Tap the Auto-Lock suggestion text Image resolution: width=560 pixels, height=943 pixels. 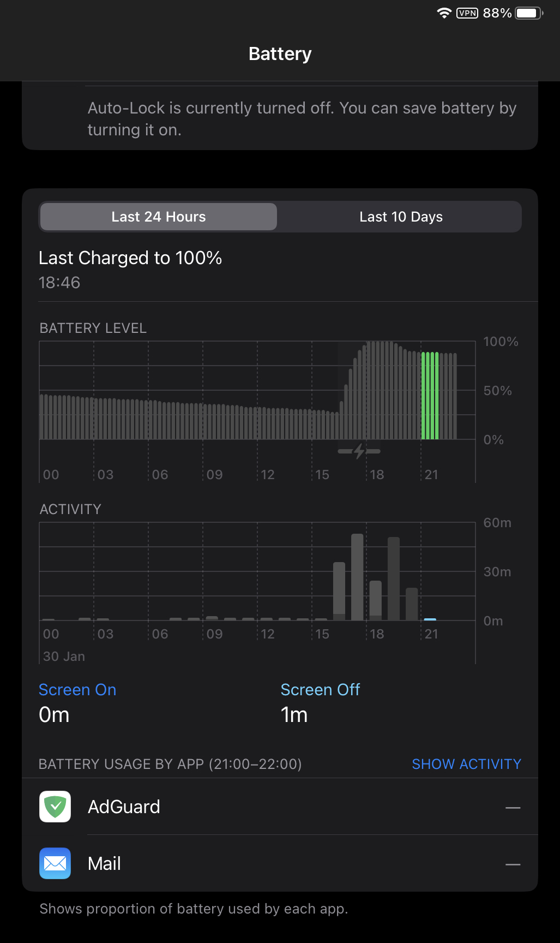click(302, 119)
